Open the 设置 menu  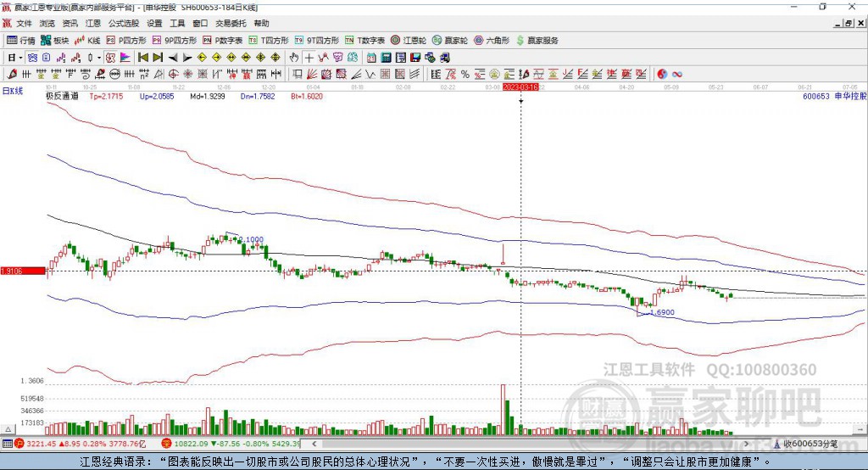(154, 23)
